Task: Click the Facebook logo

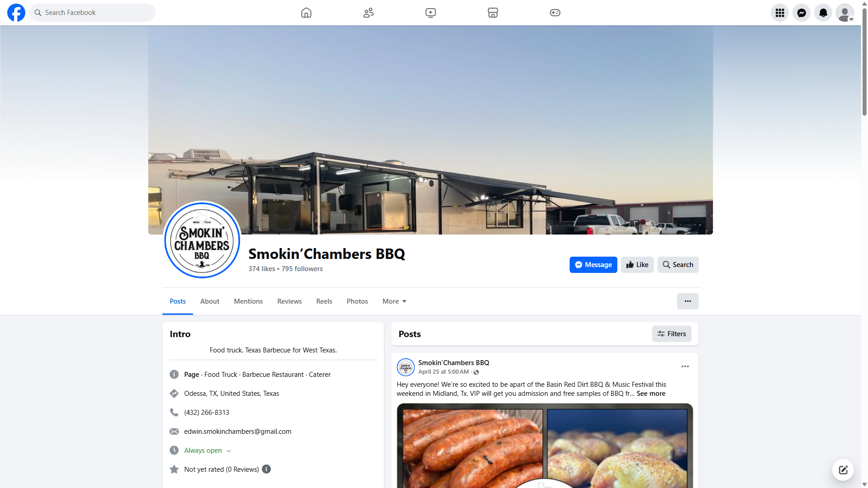Action: pos(16,13)
